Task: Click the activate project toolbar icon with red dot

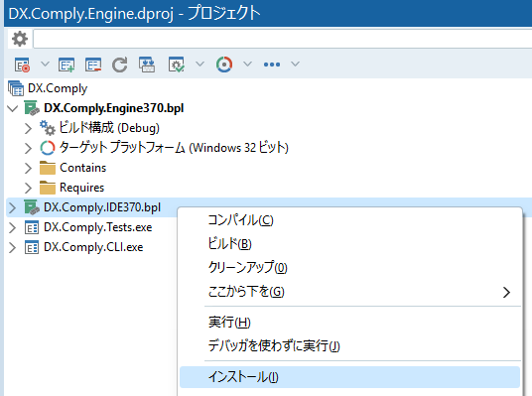Action: click(22, 65)
